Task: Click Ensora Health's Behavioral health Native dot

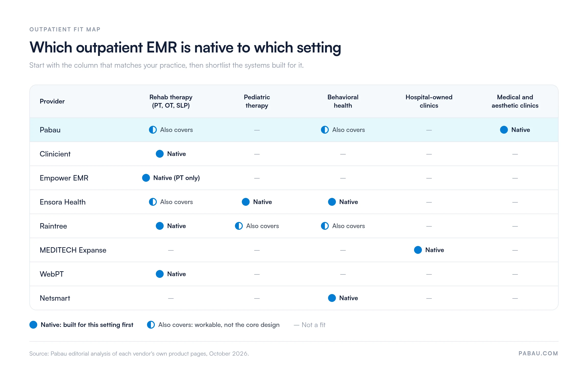Action: click(332, 202)
